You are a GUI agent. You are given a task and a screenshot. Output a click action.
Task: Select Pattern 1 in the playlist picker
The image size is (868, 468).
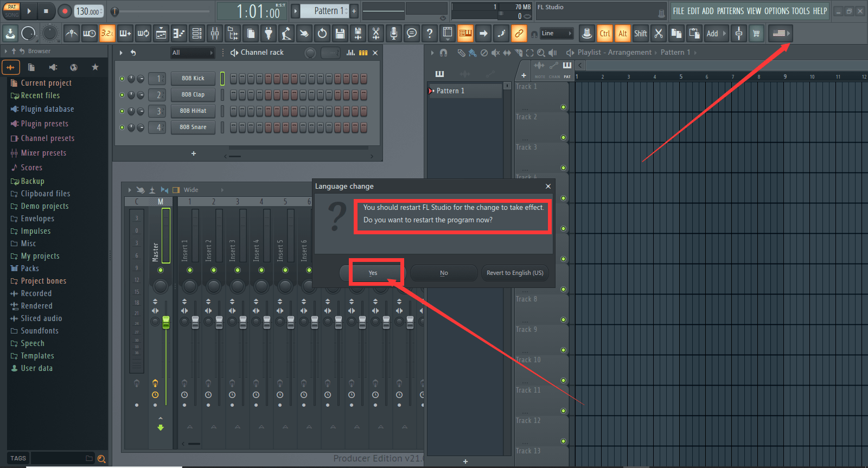[465, 91]
